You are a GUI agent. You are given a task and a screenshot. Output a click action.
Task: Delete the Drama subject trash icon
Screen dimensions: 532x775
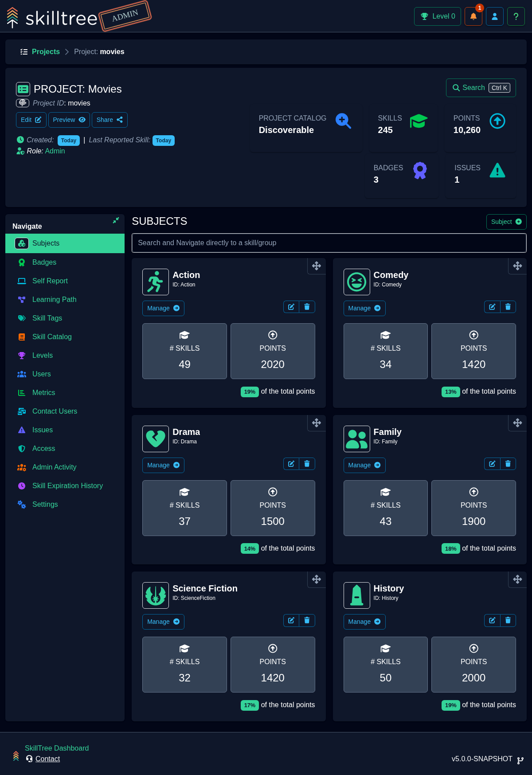click(x=307, y=464)
